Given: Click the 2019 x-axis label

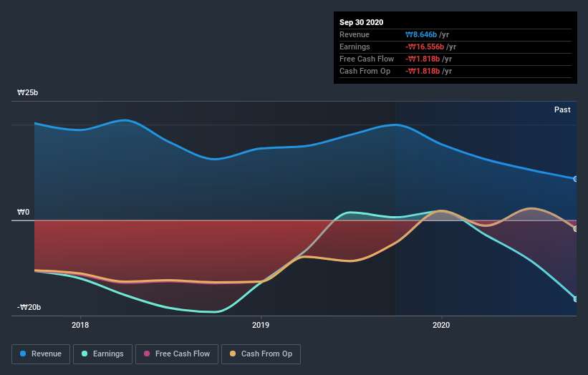Looking at the screenshot, I should (261, 325).
